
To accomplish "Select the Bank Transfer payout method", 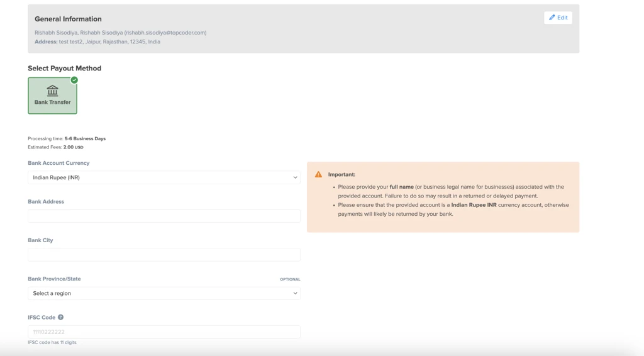I will coord(53,96).
